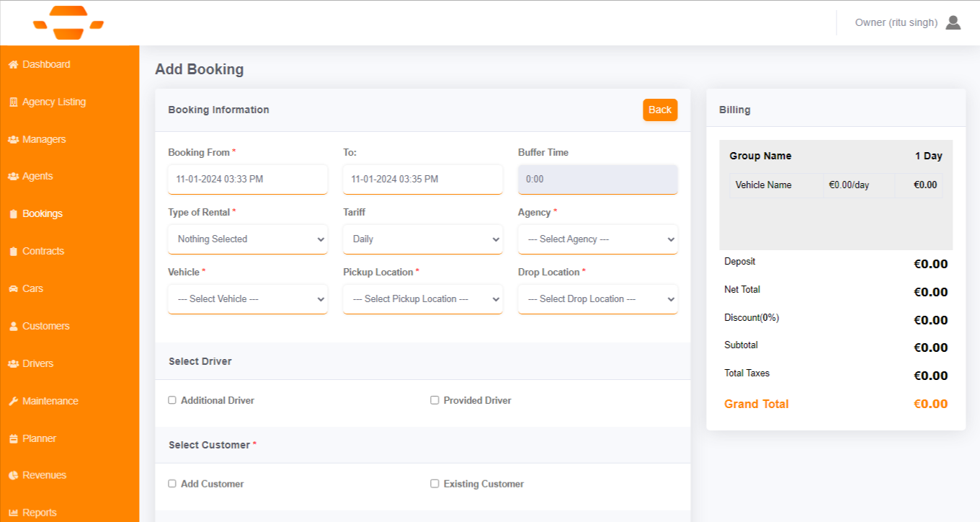Click the orange company logo
Image resolution: width=980 pixels, height=522 pixels.
[x=68, y=22]
